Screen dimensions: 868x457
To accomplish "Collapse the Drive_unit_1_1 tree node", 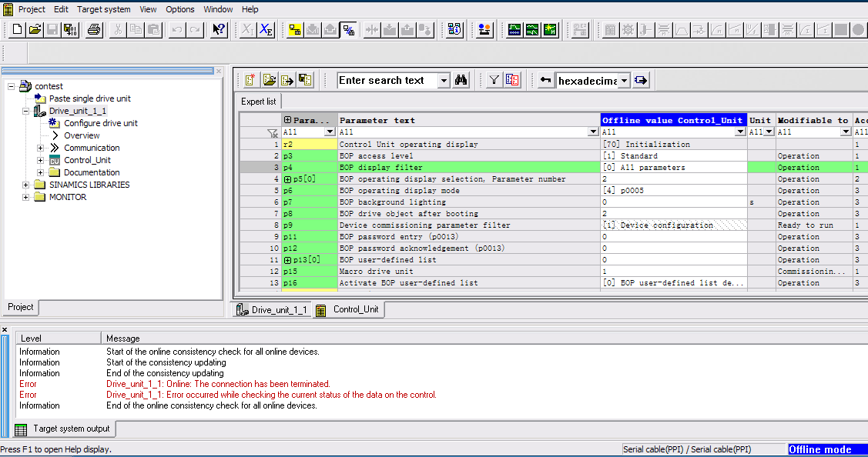I will pyautogui.click(x=25, y=112).
